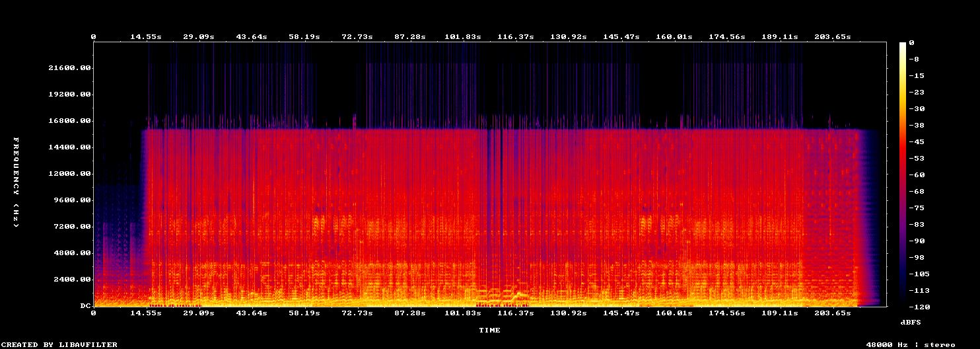Viewport: 980px width, 349px height.
Task: Click the -8 value on dBFS scale
Action: (915, 59)
